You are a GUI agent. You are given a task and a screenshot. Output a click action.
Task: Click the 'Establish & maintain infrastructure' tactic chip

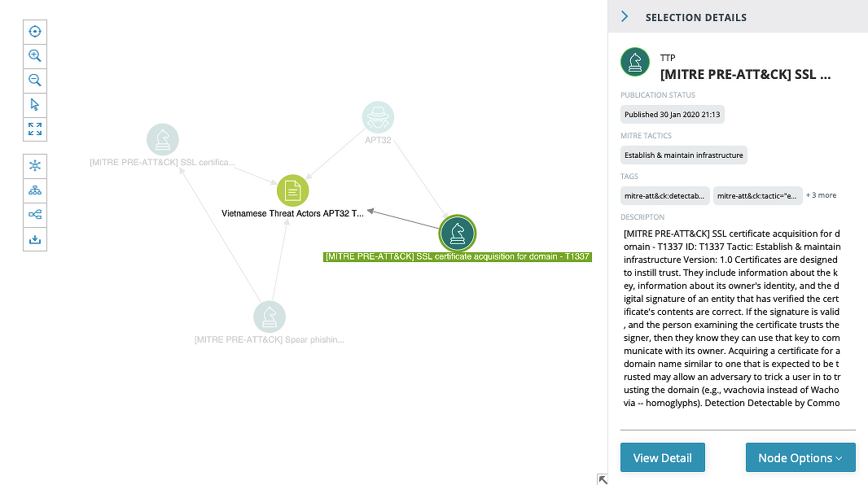684,155
